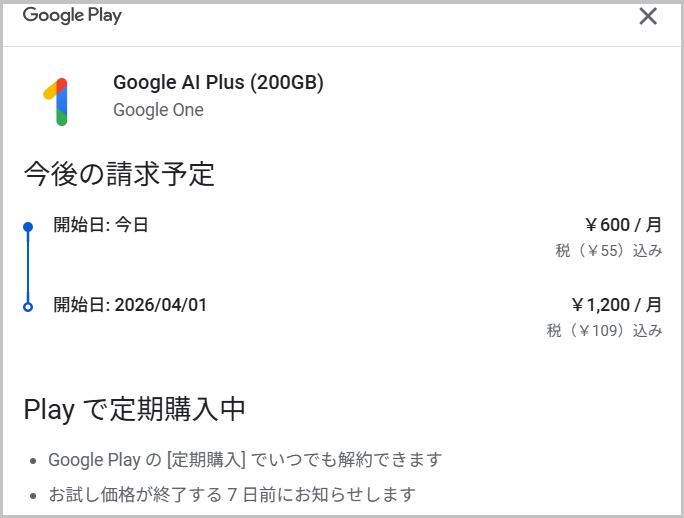Click the vertical line connecting timeline dots
This screenshot has height=518, width=684.
(28, 266)
